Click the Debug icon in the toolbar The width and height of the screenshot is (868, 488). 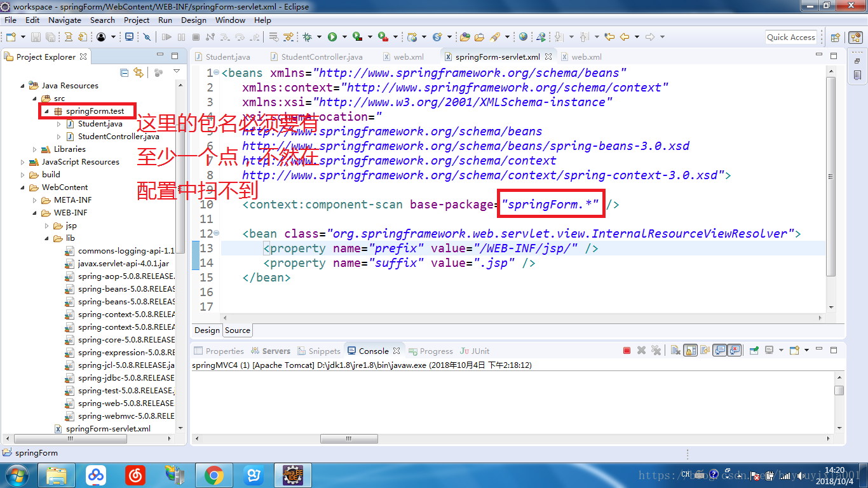pos(308,36)
